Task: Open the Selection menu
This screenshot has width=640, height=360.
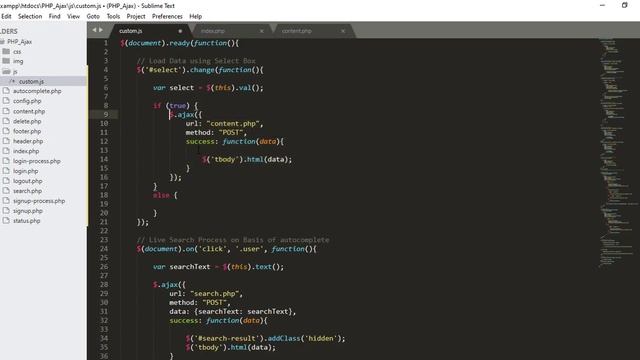Action: (30, 16)
